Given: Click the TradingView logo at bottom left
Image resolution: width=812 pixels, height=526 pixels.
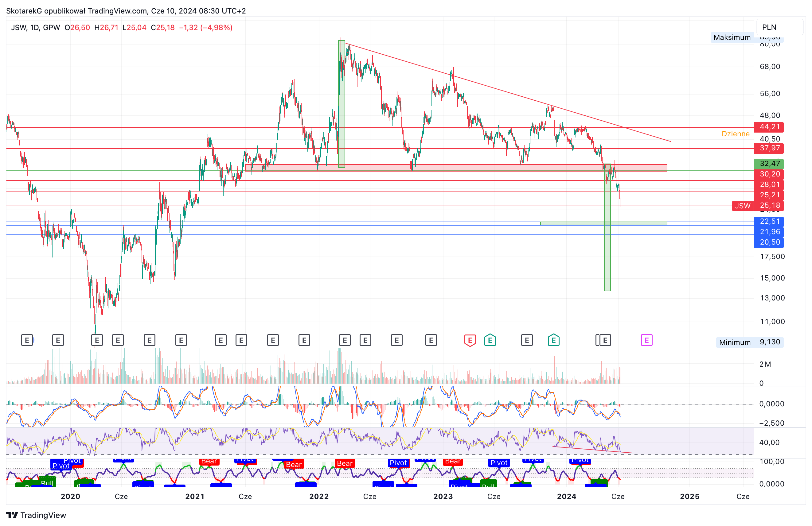Looking at the screenshot, I should [x=36, y=515].
